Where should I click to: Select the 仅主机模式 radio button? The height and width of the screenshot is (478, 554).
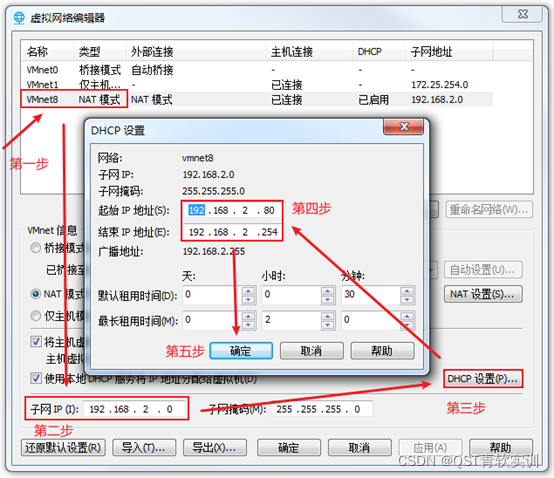coord(35,315)
